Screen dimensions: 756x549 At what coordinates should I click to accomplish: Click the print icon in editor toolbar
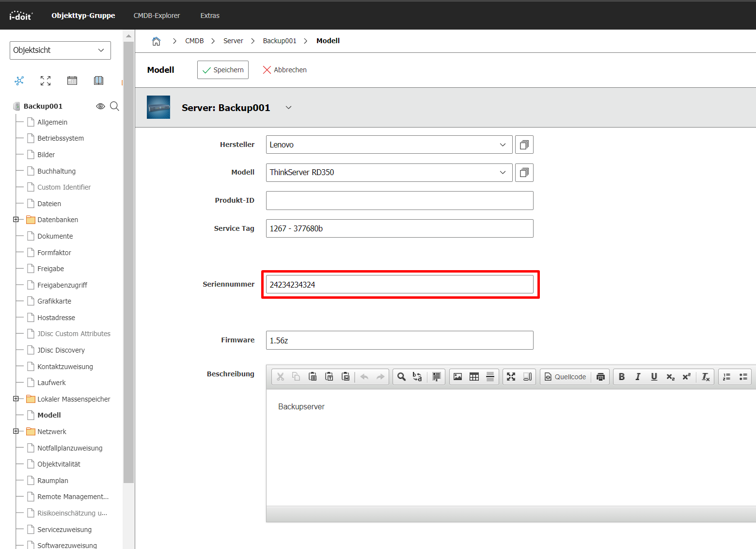pos(600,377)
